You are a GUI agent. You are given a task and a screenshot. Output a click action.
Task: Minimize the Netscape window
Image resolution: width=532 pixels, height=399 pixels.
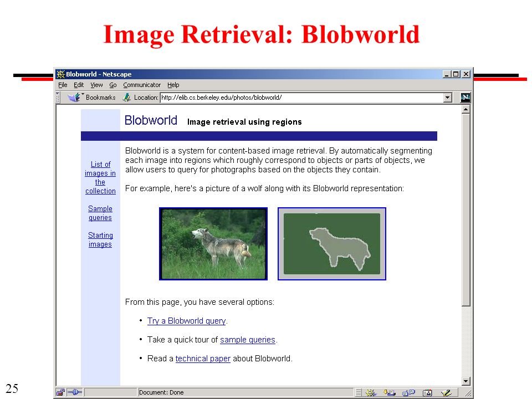pyautogui.click(x=447, y=74)
